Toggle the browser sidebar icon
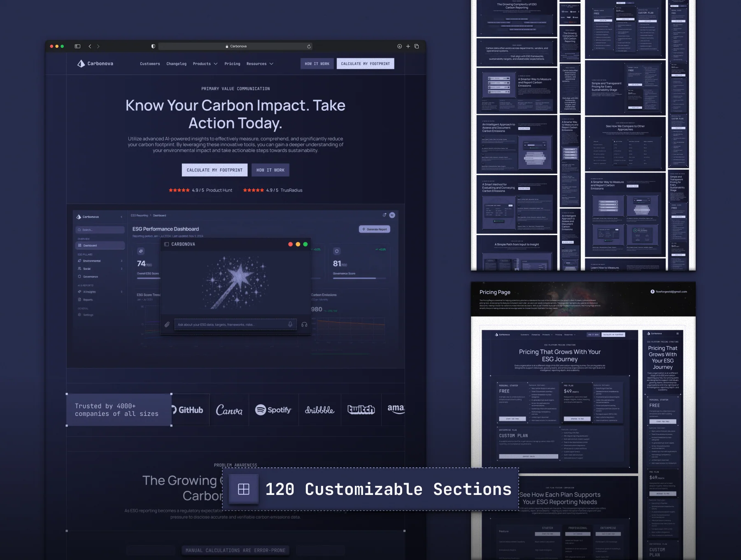This screenshot has width=741, height=560. 77,46
